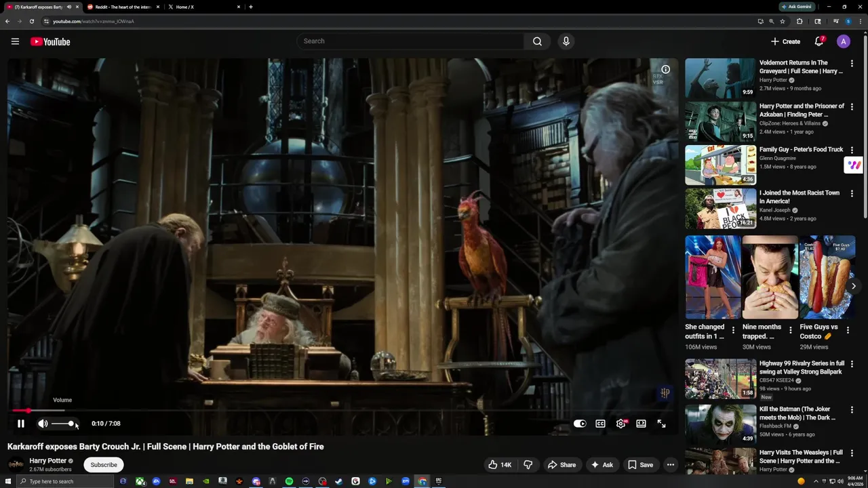Click the video progress bar scrubber
The width and height of the screenshot is (868, 488).
[x=28, y=411]
